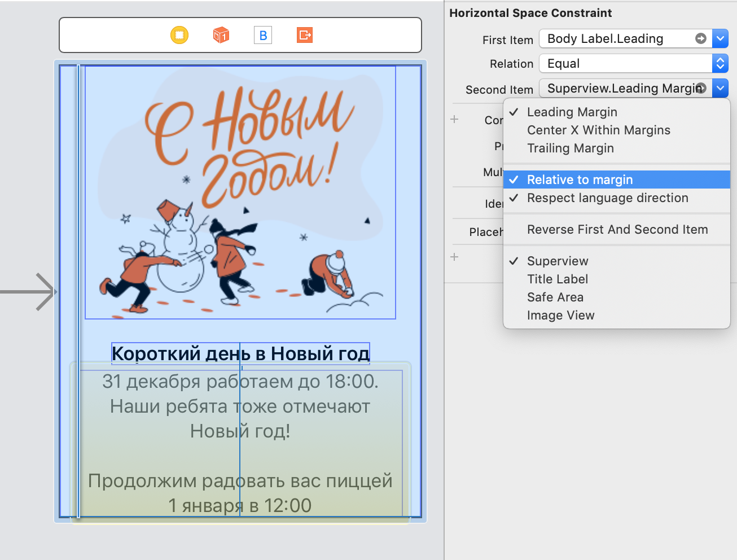Select the B object icon in the scene dock
The image size is (737, 560).
tap(262, 34)
